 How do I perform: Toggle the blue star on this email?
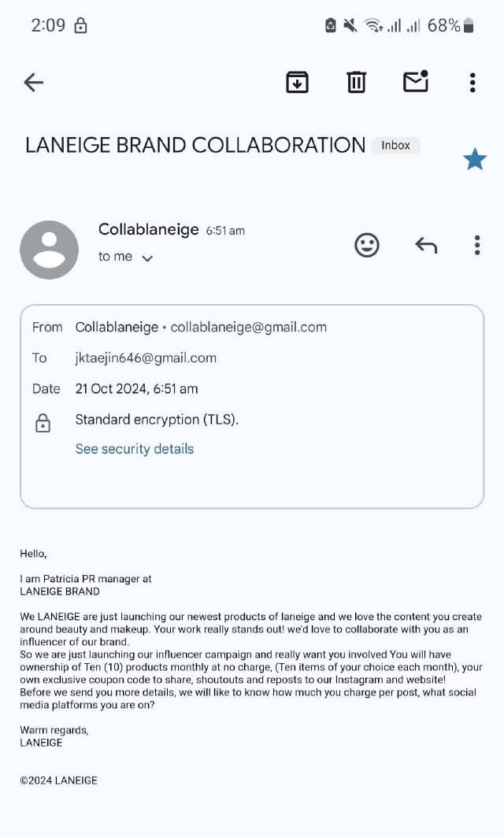tap(475, 160)
